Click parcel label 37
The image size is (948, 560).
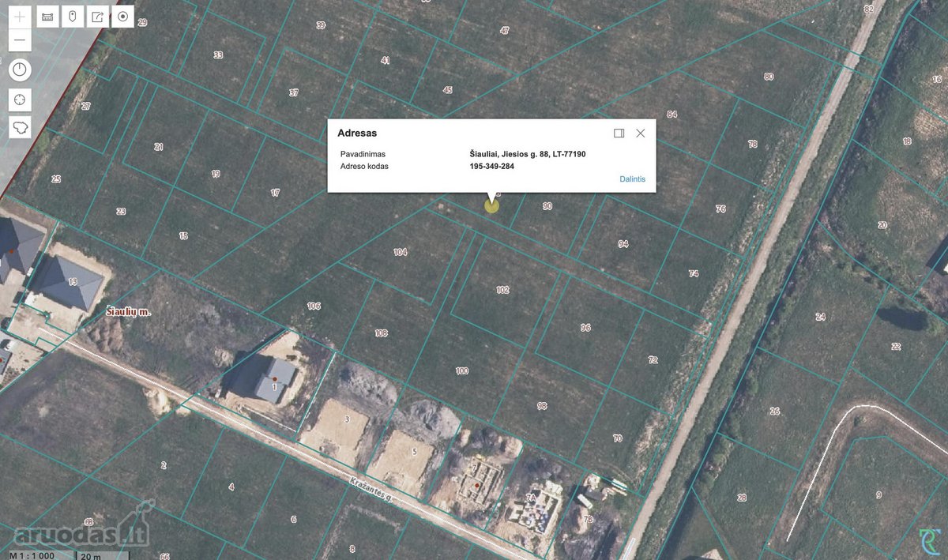point(294,92)
